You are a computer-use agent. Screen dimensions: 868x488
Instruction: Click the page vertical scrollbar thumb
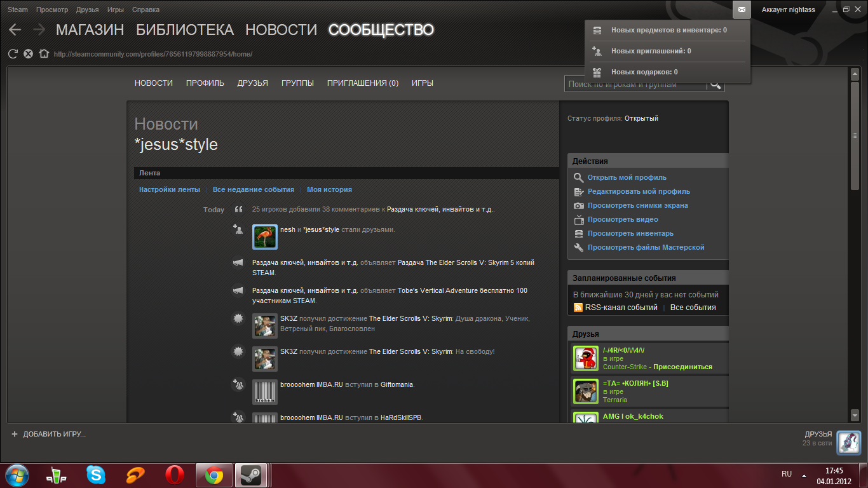pyautogui.click(x=855, y=135)
